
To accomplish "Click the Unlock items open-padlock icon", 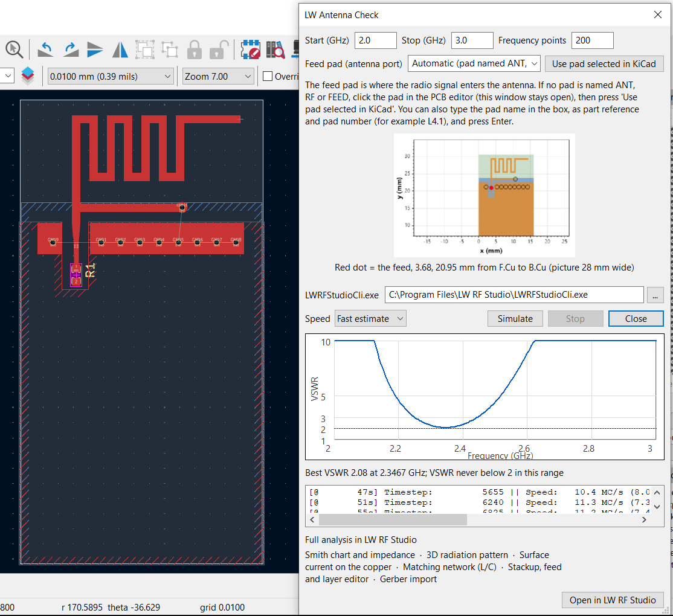I will 219,50.
